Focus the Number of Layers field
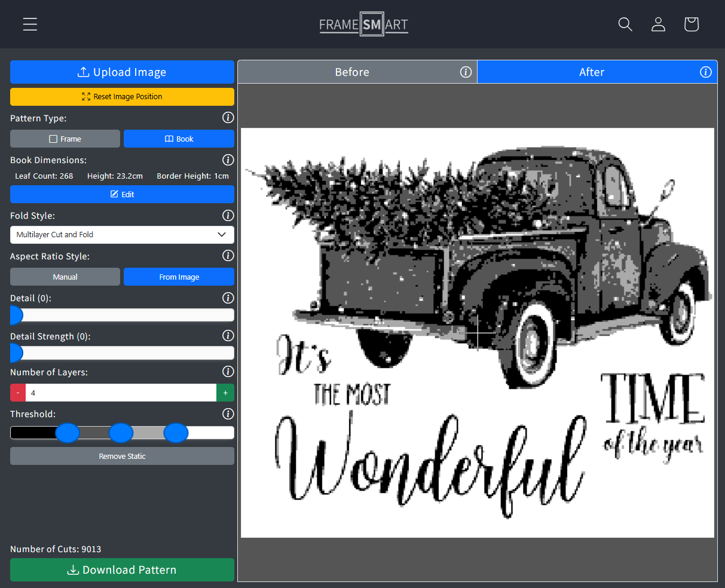 (x=121, y=393)
